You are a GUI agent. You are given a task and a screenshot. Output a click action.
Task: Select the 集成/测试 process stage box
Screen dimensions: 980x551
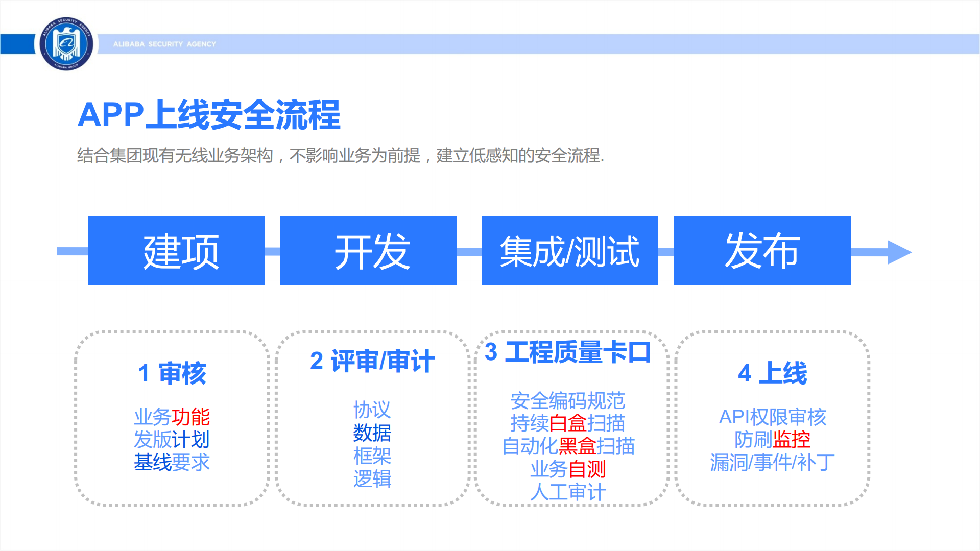coord(569,251)
